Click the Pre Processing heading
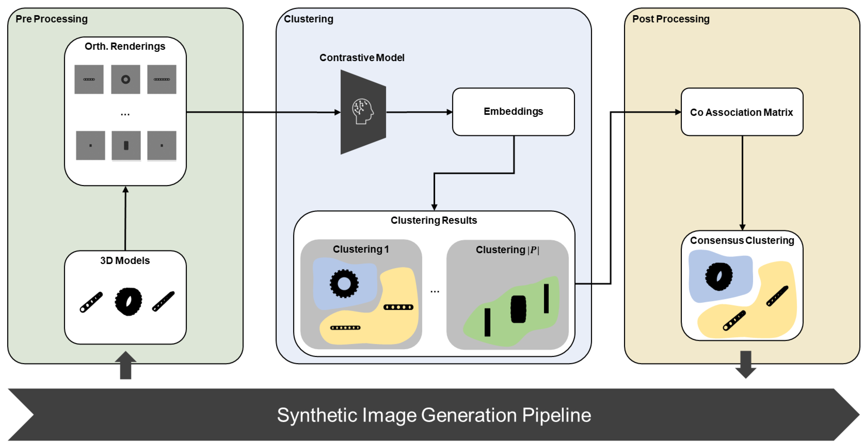Viewport: 868px width, 448px height. pyautogui.click(x=52, y=19)
